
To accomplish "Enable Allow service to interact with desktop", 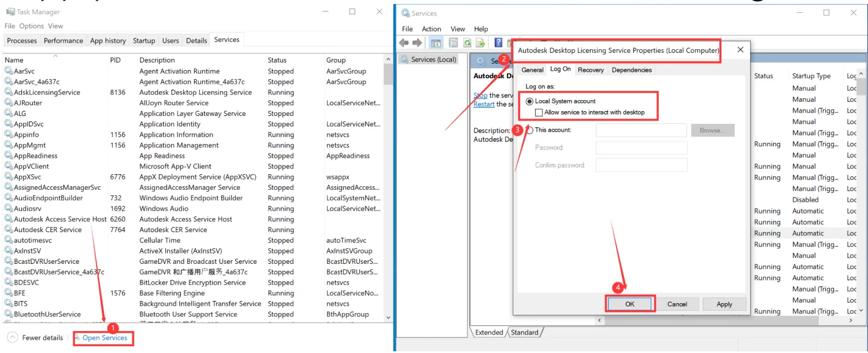I will coord(539,112).
